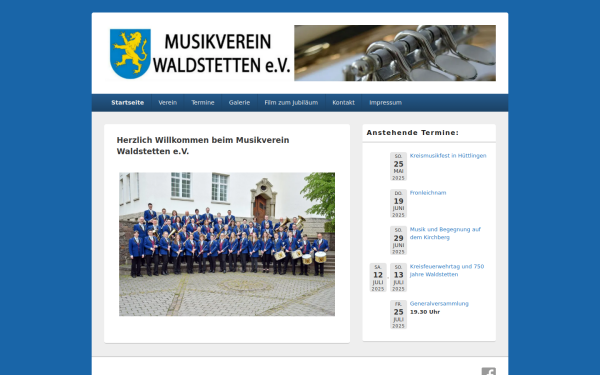Open the Fronleichnam event link

[428, 193]
